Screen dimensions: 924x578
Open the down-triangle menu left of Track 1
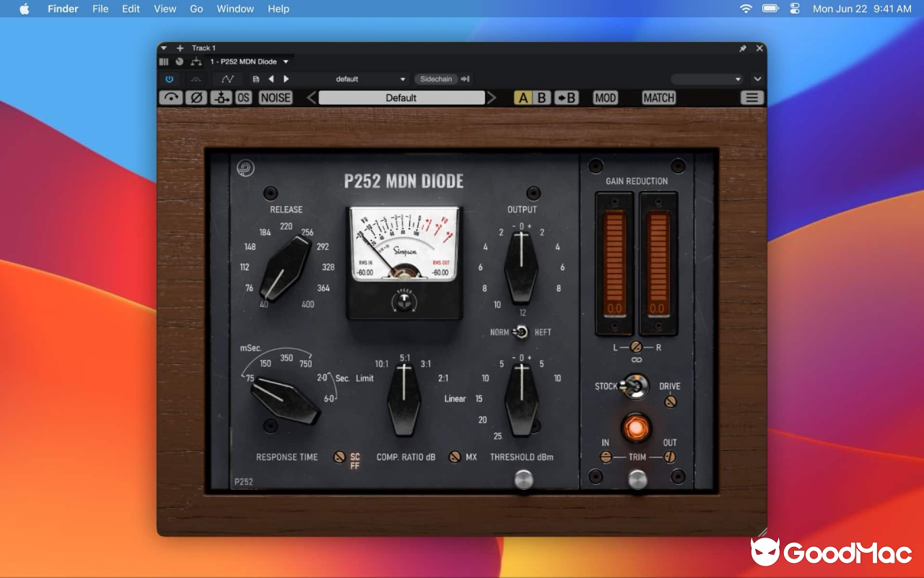[164, 48]
